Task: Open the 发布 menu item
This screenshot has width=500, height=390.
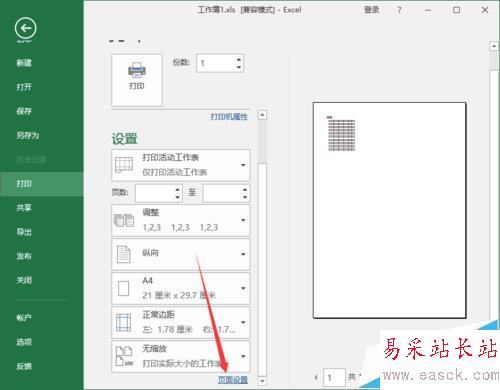Action: pos(24,256)
